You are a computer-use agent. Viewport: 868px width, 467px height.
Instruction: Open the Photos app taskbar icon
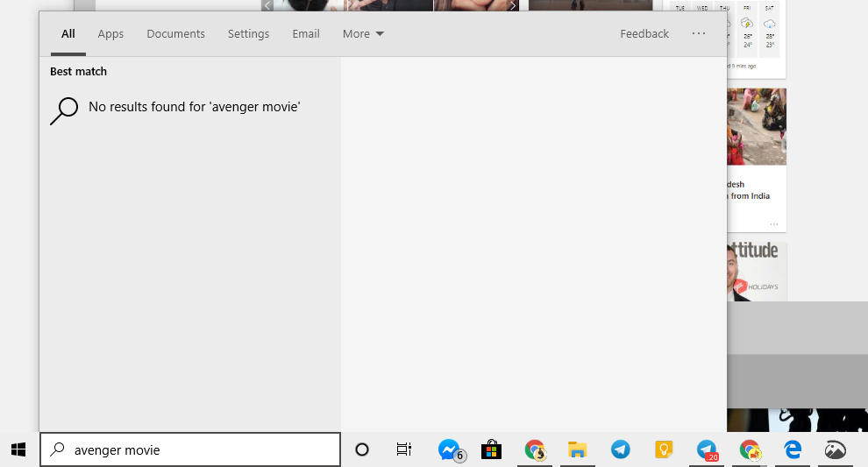click(835, 449)
